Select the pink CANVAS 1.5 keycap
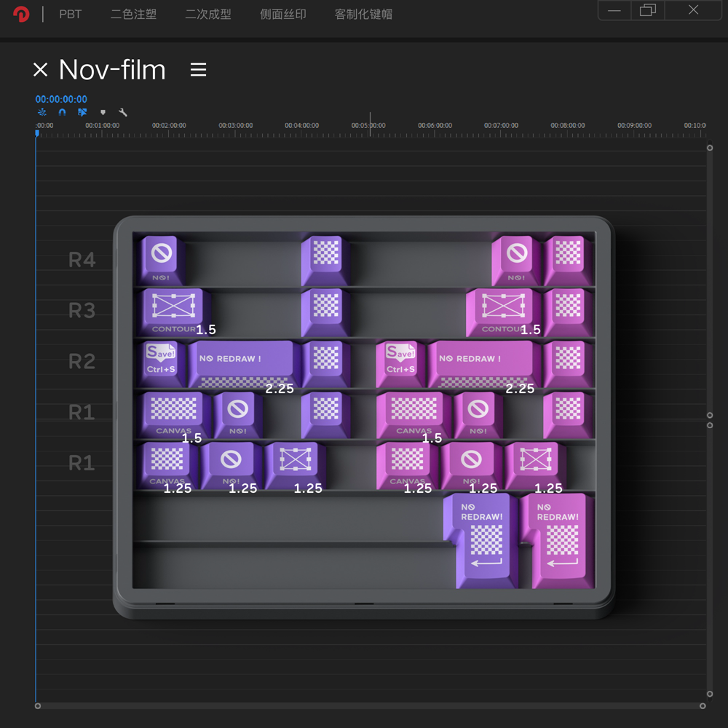The height and width of the screenshot is (728, 728). (414, 415)
